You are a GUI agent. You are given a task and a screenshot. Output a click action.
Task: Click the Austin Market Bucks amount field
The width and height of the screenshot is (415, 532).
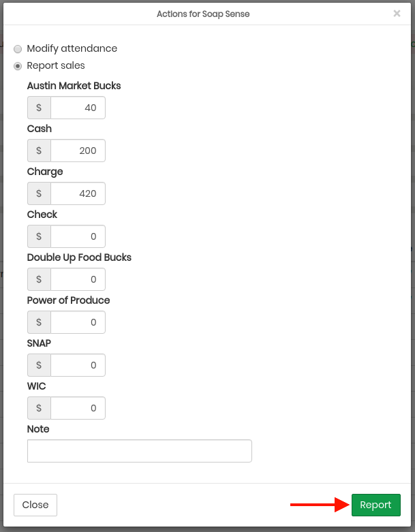[78, 108]
